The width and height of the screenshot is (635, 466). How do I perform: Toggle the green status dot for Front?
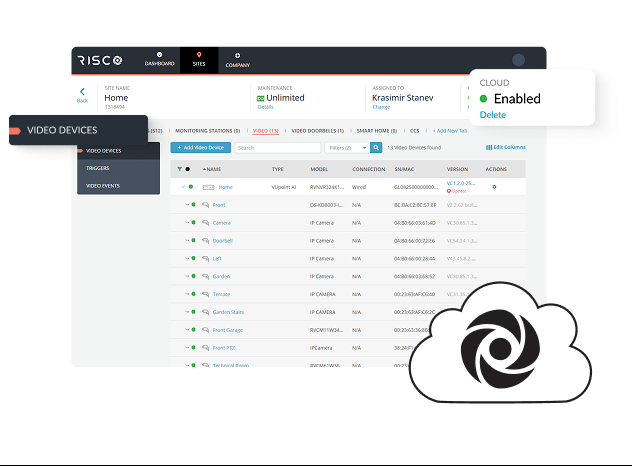pyautogui.click(x=193, y=205)
